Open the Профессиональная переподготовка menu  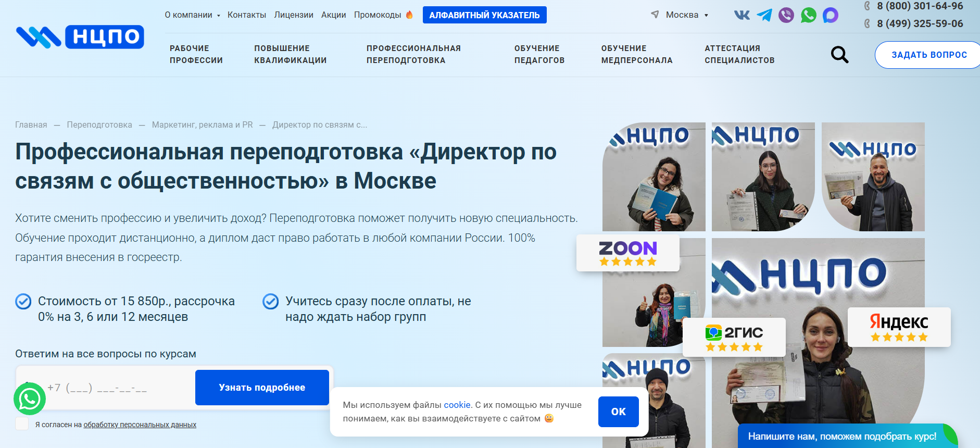coord(413,54)
